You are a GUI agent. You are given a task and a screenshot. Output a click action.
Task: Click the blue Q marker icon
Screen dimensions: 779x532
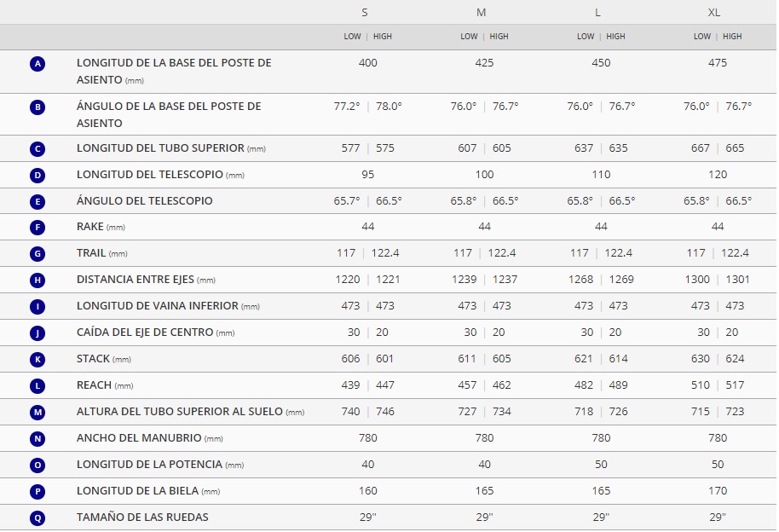(38, 518)
